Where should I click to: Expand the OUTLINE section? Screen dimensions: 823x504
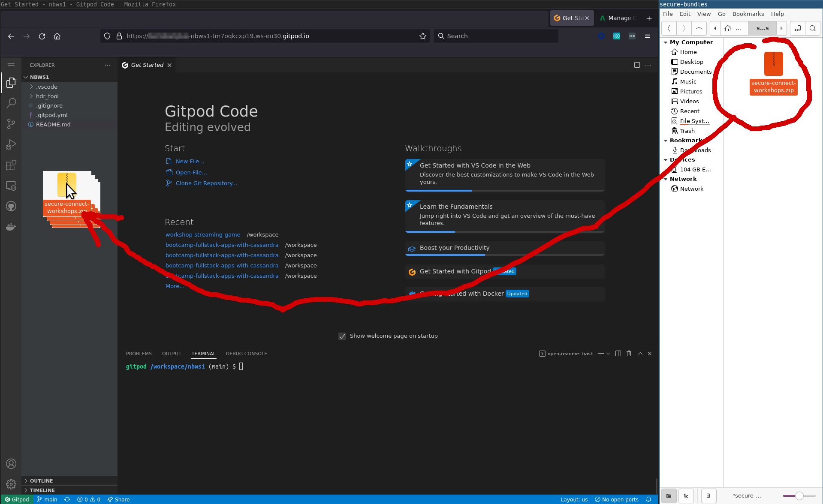(69, 481)
